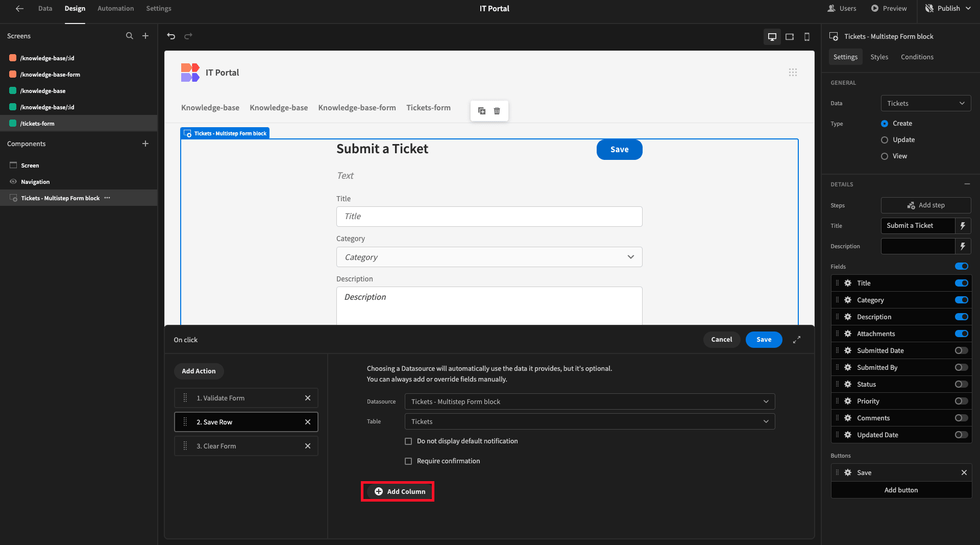980x545 pixels.
Task: Open Category field settings gear
Action: (848, 300)
